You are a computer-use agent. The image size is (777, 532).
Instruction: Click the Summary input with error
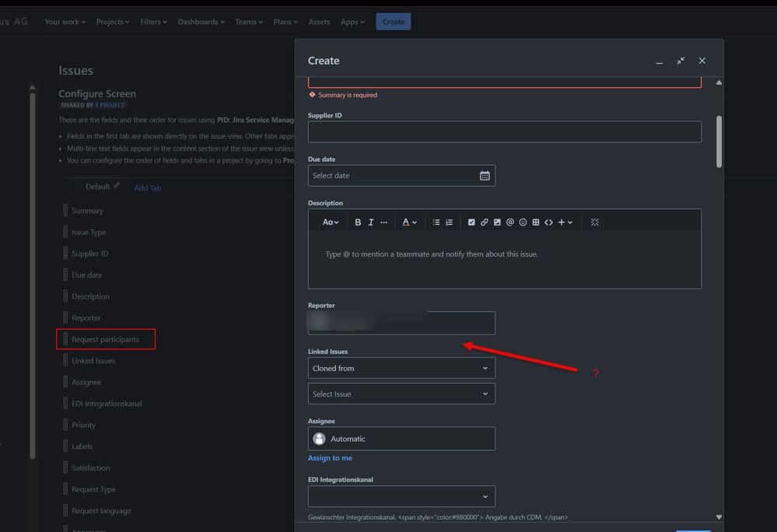(505, 82)
